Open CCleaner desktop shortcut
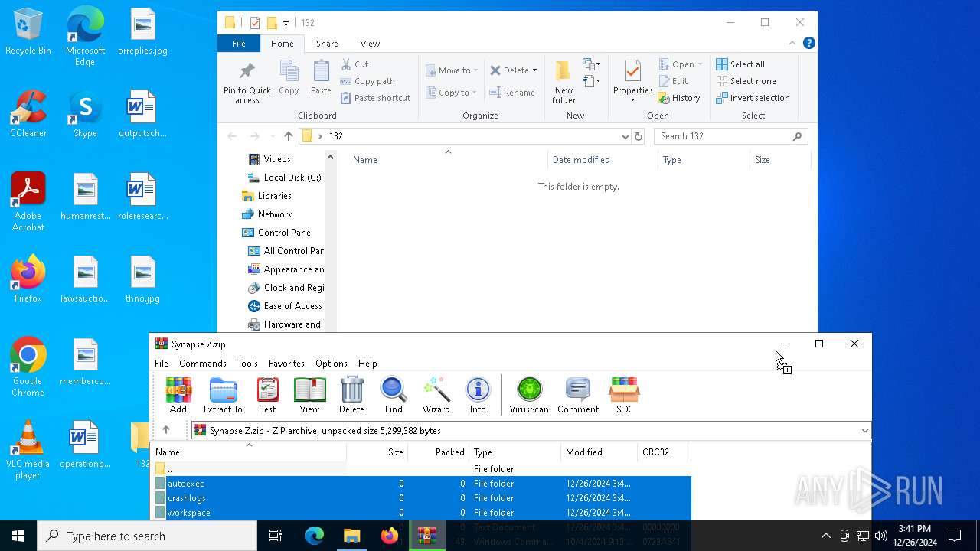 (x=28, y=114)
